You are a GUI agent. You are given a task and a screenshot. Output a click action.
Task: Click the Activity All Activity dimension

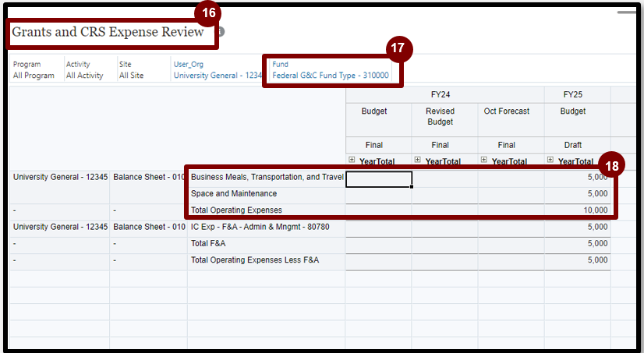(85, 70)
